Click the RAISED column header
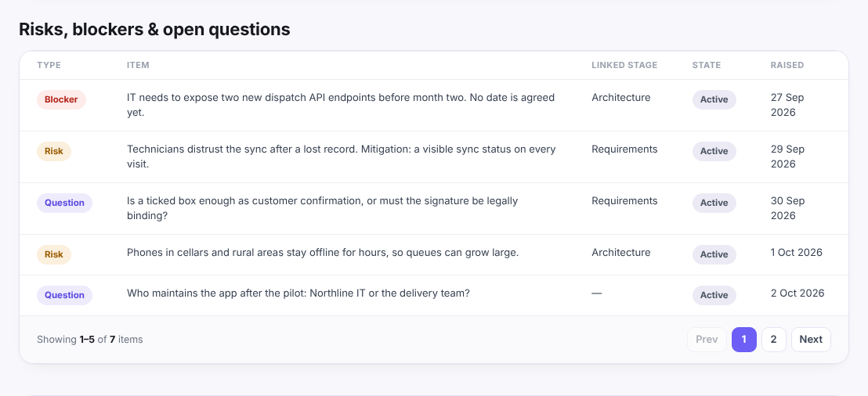Viewport: 868px width, 396px height. tap(787, 65)
